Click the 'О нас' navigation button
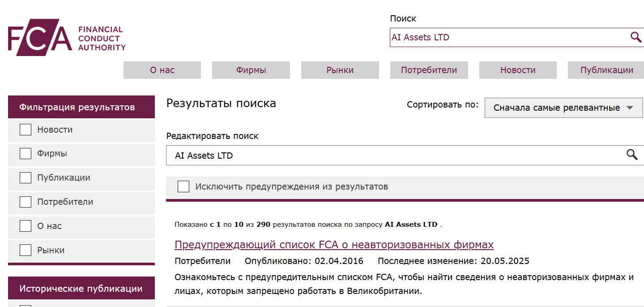The height and width of the screenshot is (307, 644). 162,70
